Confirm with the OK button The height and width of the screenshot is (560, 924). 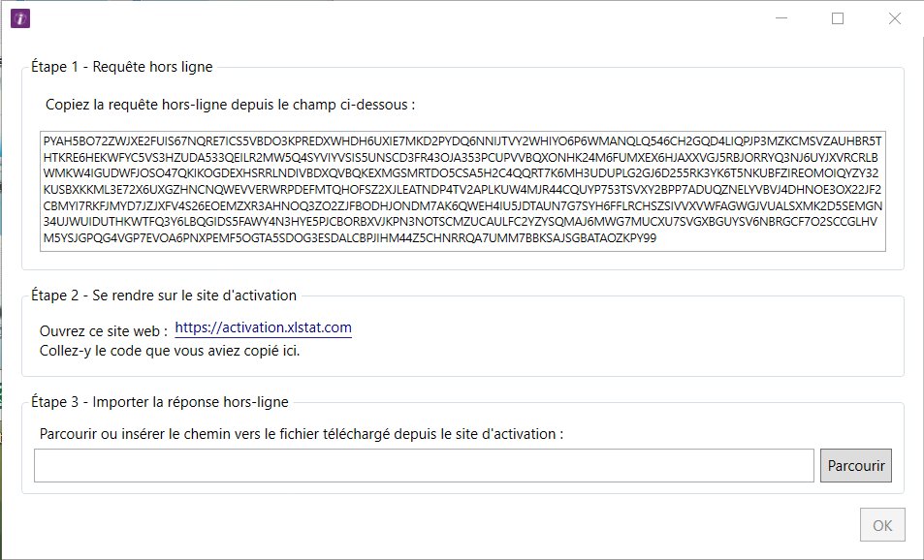(881, 526)
